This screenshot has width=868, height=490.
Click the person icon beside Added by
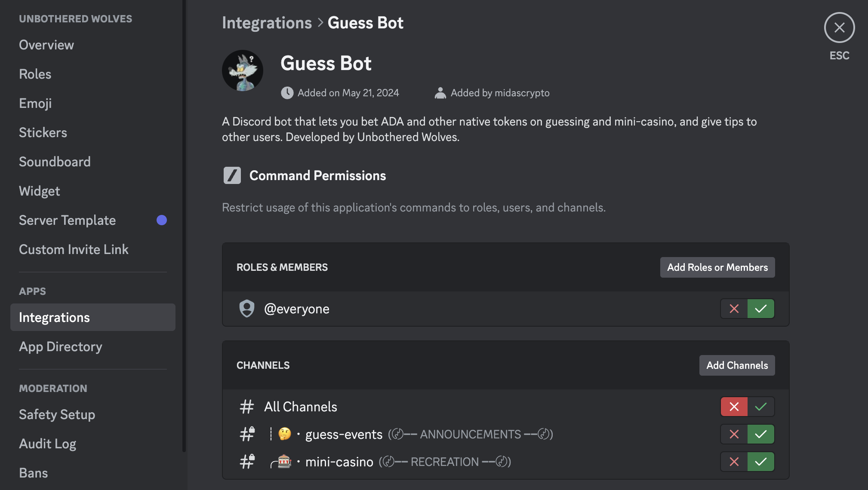tap(440, 93)
